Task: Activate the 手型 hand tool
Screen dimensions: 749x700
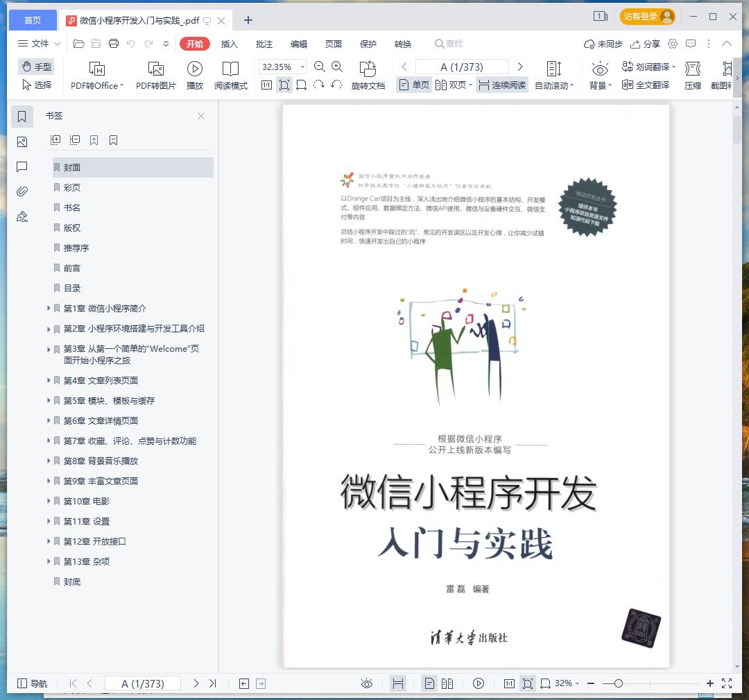Action: 36,67
